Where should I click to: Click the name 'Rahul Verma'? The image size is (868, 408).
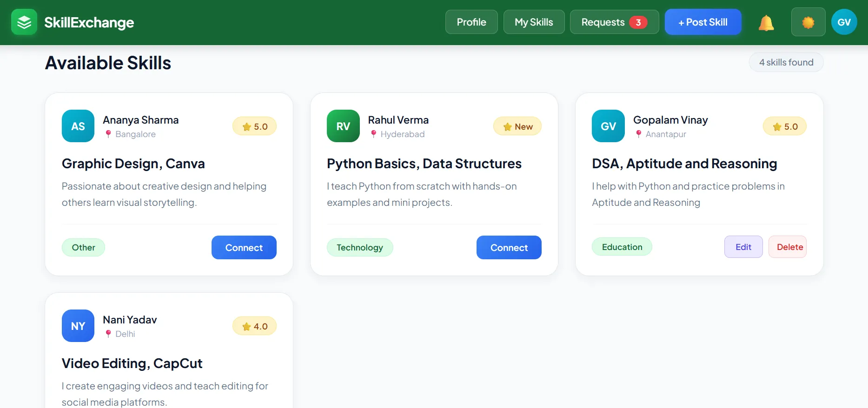pyautogui.click(x=398, y=120)
